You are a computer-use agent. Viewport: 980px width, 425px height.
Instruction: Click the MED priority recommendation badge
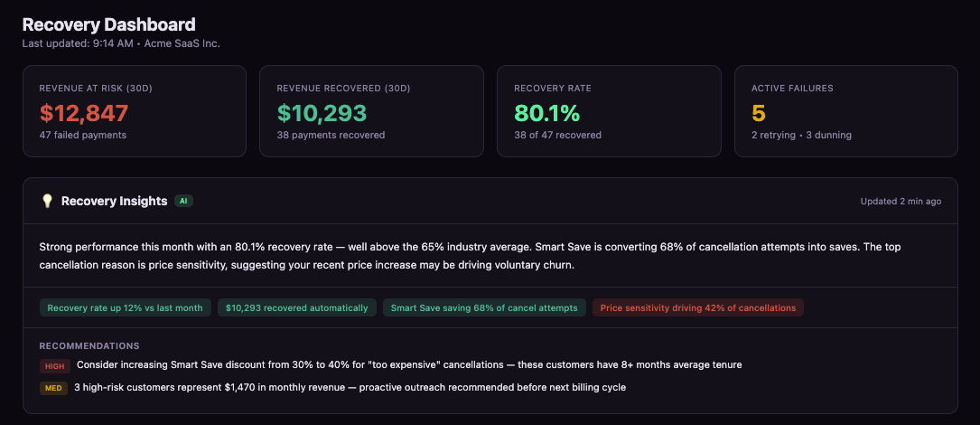pyautogui.click(x=53, y=388)
